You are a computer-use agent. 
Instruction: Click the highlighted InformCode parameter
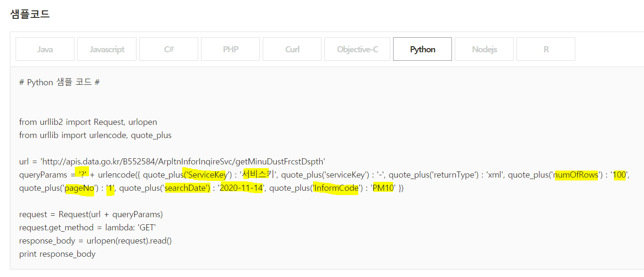click(336, 188)
